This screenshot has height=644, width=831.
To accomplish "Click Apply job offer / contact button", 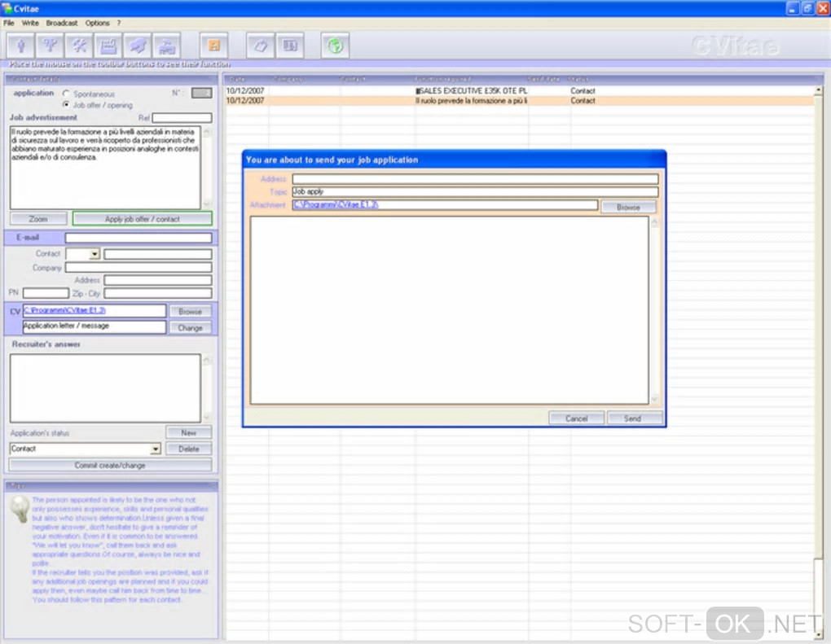I will [x=142, y=219].
